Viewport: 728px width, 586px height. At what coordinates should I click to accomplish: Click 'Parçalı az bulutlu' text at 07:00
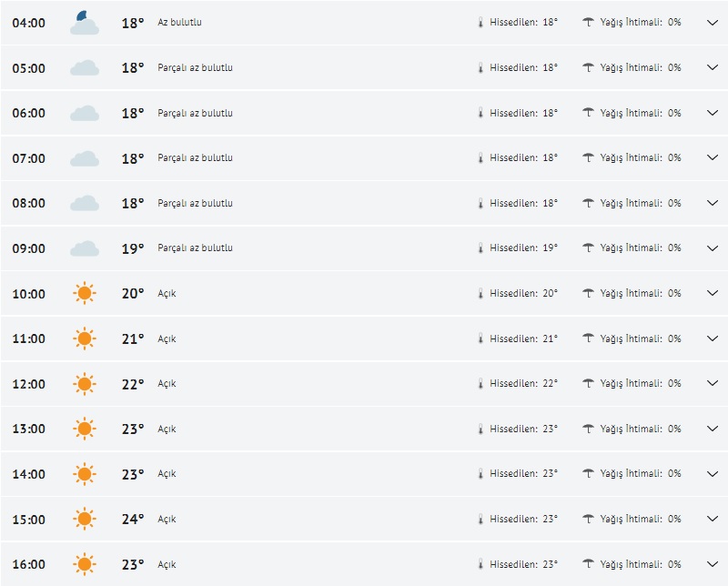point(195,158)
